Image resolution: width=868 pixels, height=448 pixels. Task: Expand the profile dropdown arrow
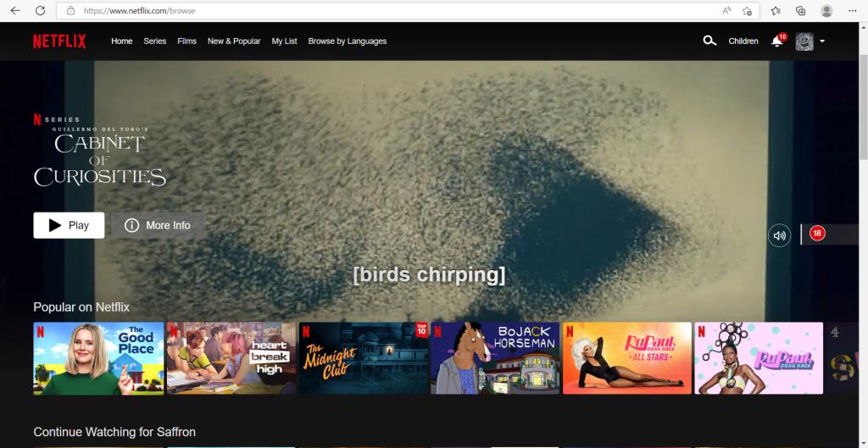(x=822, y=41)
